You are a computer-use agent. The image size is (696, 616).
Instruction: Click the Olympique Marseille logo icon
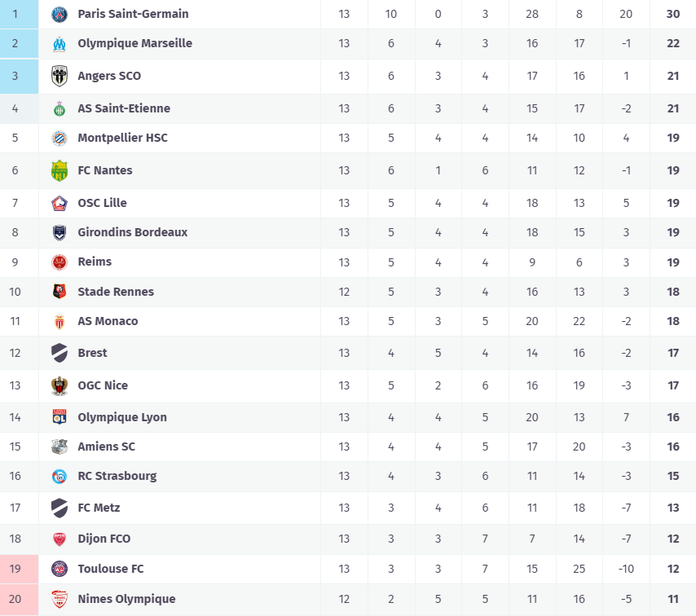tap(59, 43)
